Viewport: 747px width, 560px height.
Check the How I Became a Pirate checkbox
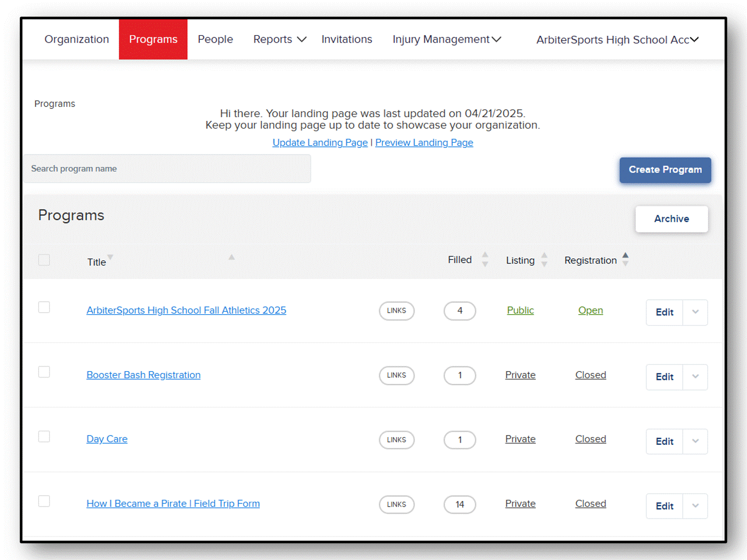[x=44, y=501]
